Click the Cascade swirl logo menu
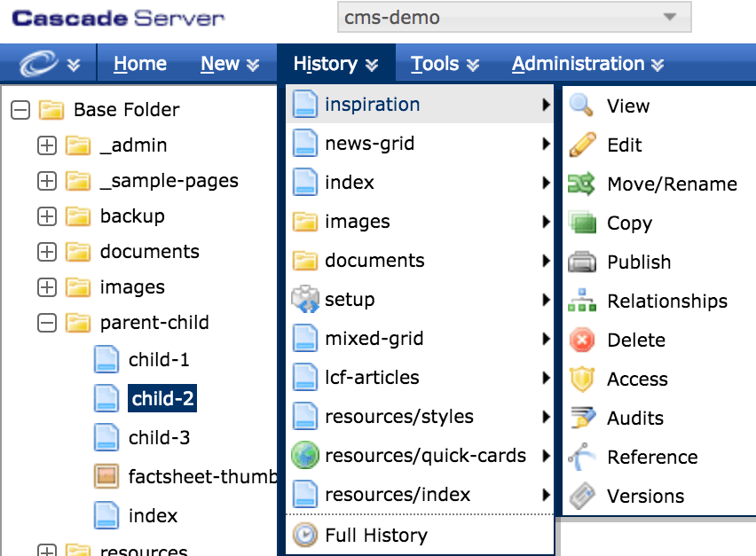 click(49, 64)
